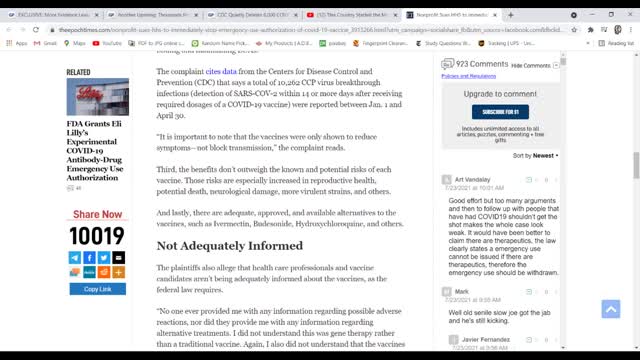Open Chrome three-dot menu

(x=631, y=30)
